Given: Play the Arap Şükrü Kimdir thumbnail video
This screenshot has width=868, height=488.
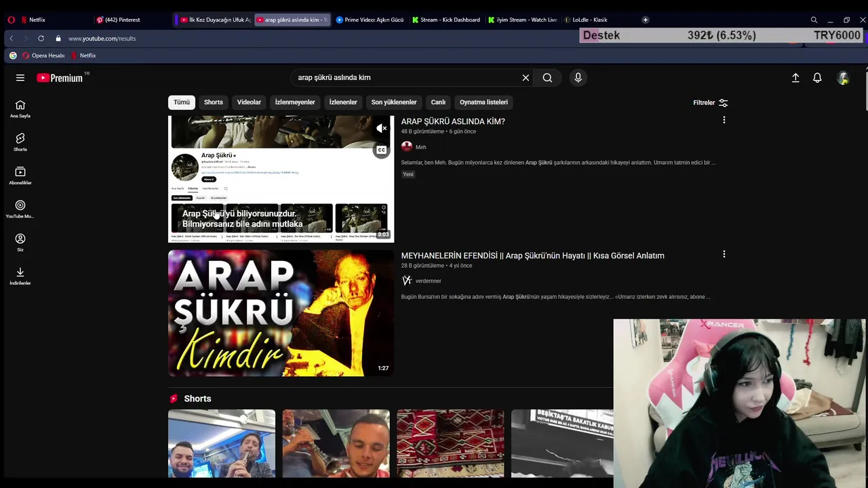Looking at the screenshot, I should [x=281, y=313].
